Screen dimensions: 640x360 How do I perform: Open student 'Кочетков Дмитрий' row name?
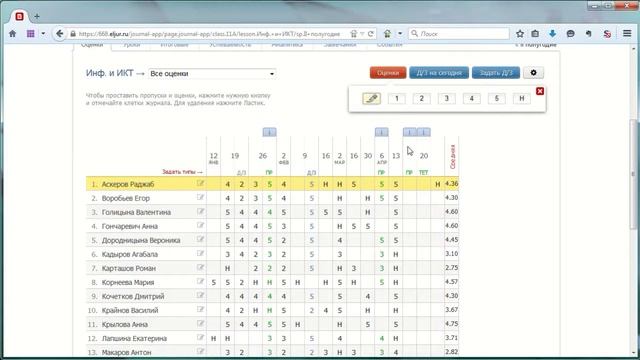click(x=133, y=296)
